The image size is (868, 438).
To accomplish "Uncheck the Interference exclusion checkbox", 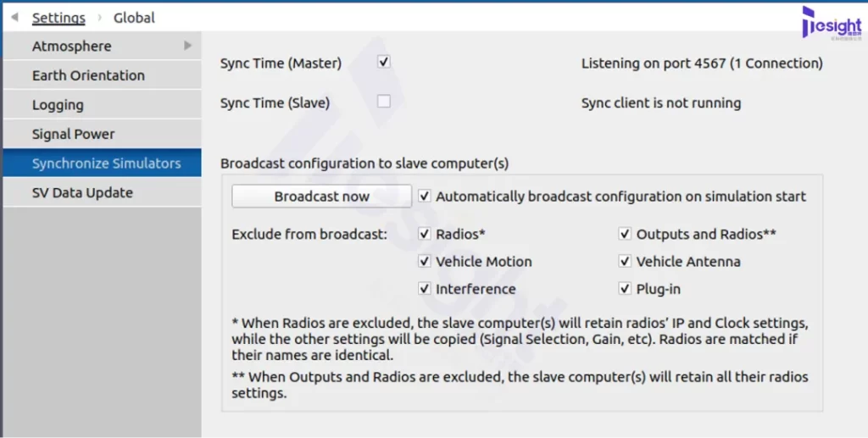I will 426,289.
